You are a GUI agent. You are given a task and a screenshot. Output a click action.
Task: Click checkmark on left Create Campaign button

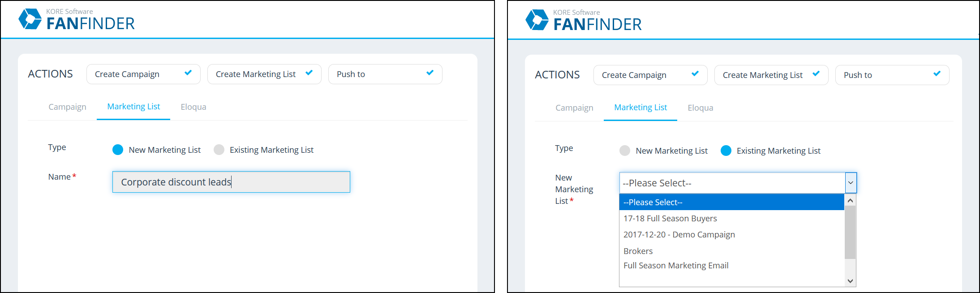(x=188, y=73)
